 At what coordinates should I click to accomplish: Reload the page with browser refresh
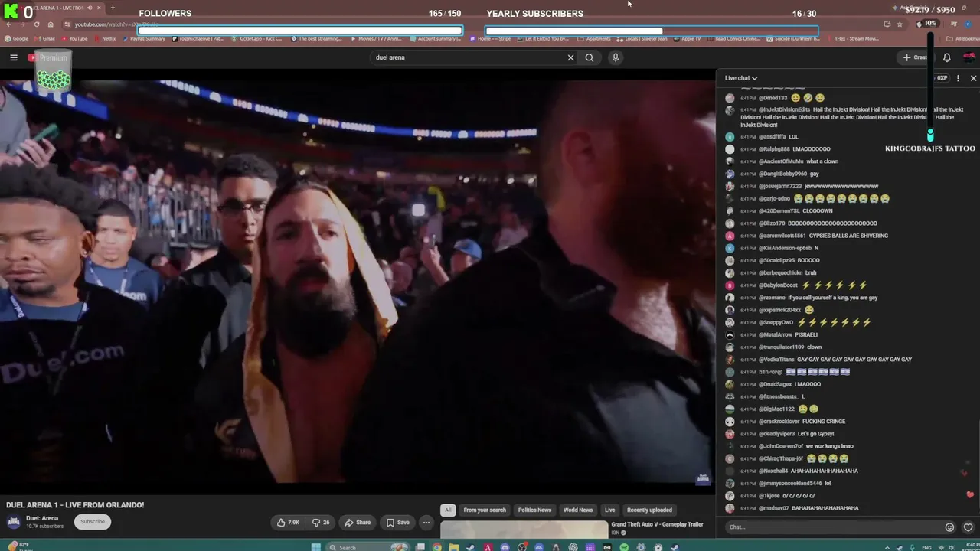click(x=35, y=24)
